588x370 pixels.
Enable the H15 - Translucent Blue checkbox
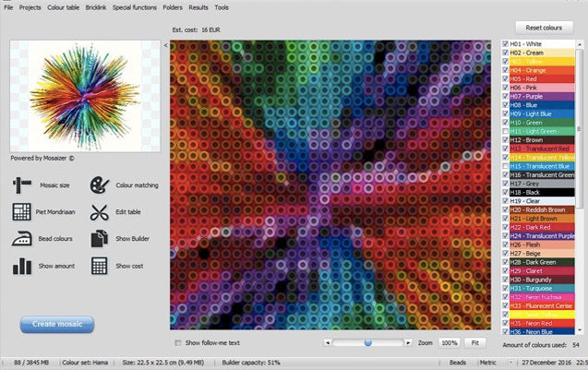(x=506, y=166)
